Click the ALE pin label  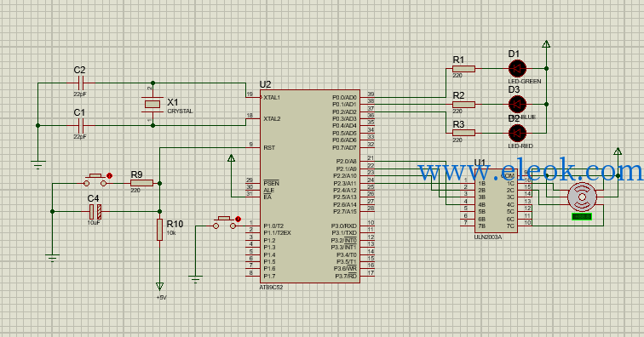pos(268,191)
